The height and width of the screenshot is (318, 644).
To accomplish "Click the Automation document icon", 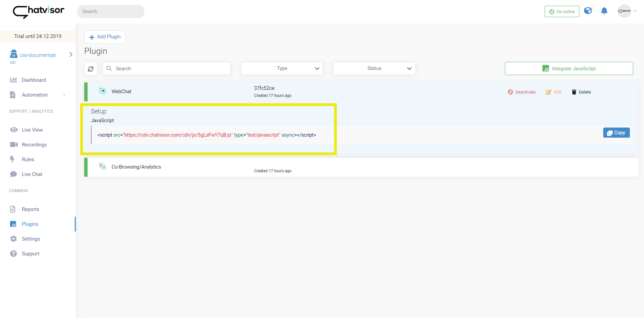I will (13, 95).
